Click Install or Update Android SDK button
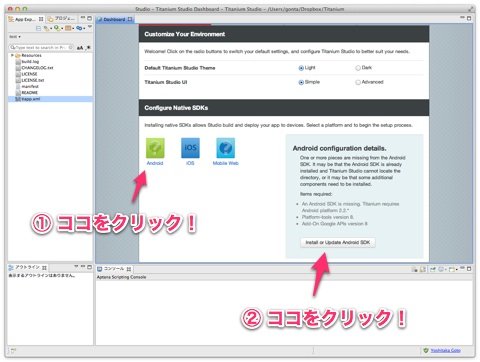 tap(338, 242)
